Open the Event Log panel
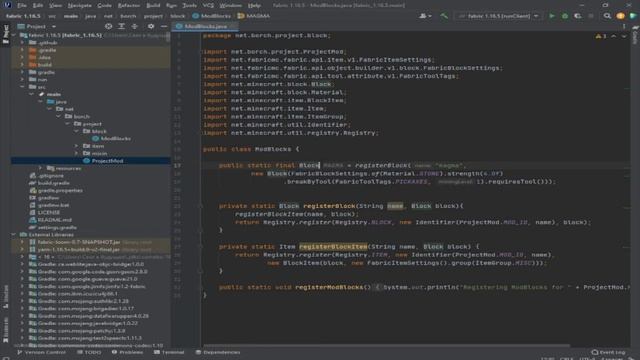This screenshot has width=640, height=360. [x=608, y=352]
